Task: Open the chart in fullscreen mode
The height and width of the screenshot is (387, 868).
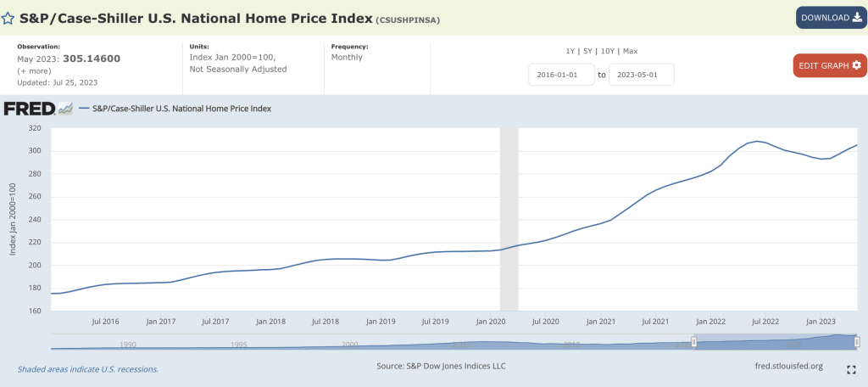Action: pos(850,369)
